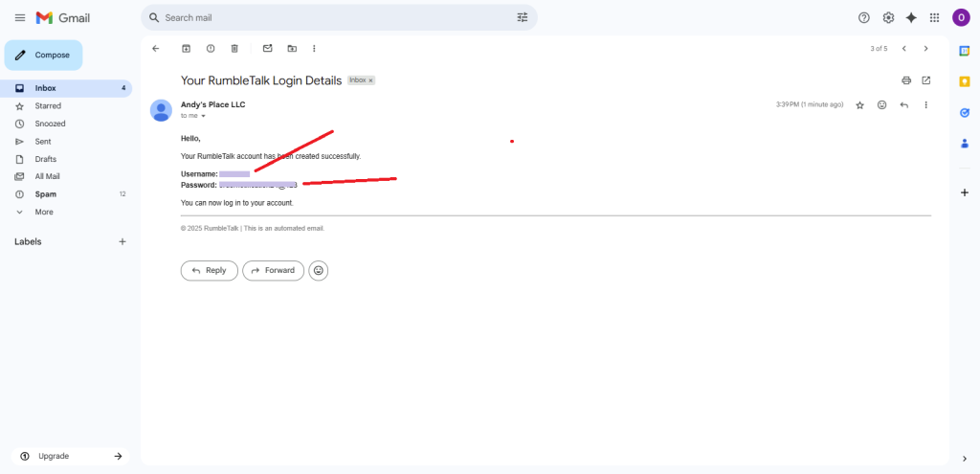Print the email using printer icon
The image size is (980, 474).
point(906,80)
